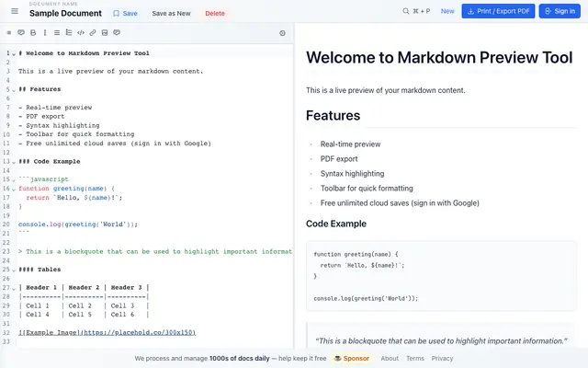Click the first small square icon in editor toolbar
The width and height of the screenshot is (588, 368).
[9, 33]
